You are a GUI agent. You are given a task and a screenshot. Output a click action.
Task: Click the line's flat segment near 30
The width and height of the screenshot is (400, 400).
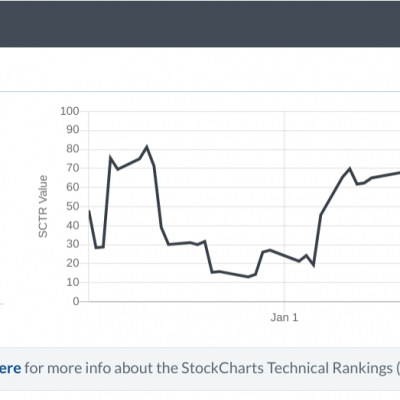click(x=180, y=243)
